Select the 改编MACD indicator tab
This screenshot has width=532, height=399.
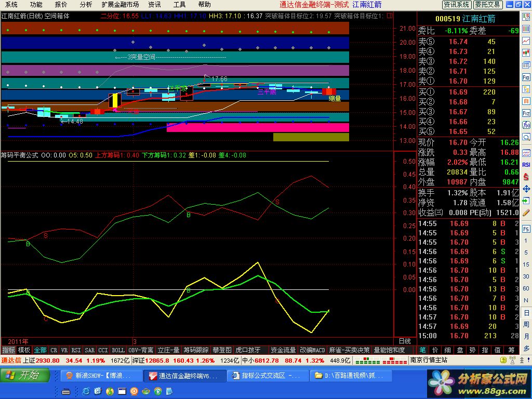click(x=312, y=350)
